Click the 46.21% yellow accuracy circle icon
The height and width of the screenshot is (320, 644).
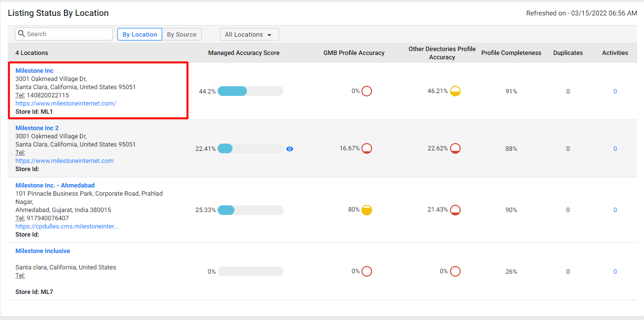(x=455, y=91)
